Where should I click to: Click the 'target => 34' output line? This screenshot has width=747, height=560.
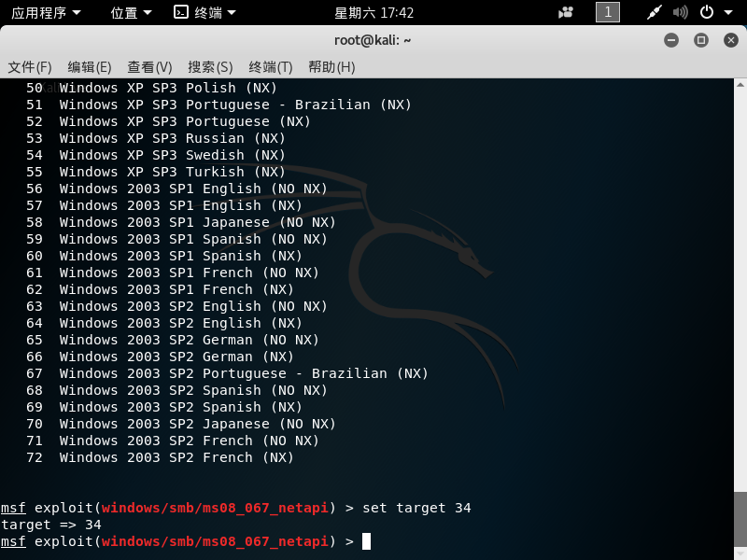click(51, 525)
